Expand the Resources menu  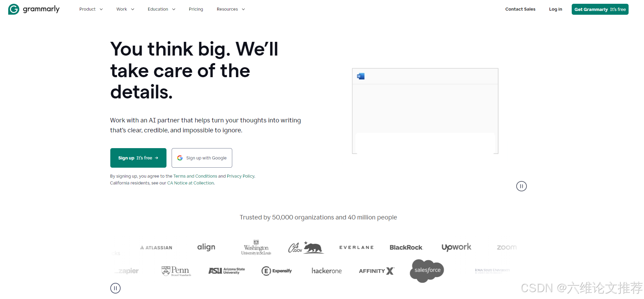point(231,9)
